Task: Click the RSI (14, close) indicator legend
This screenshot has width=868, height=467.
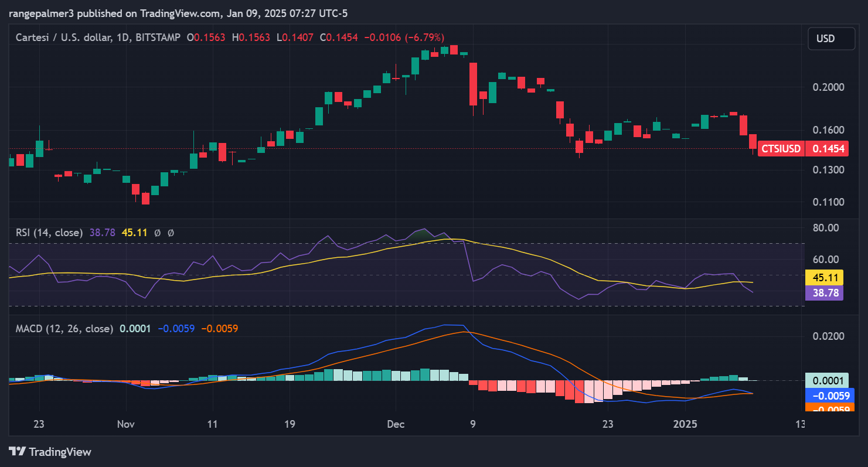Action: (49, 233)
